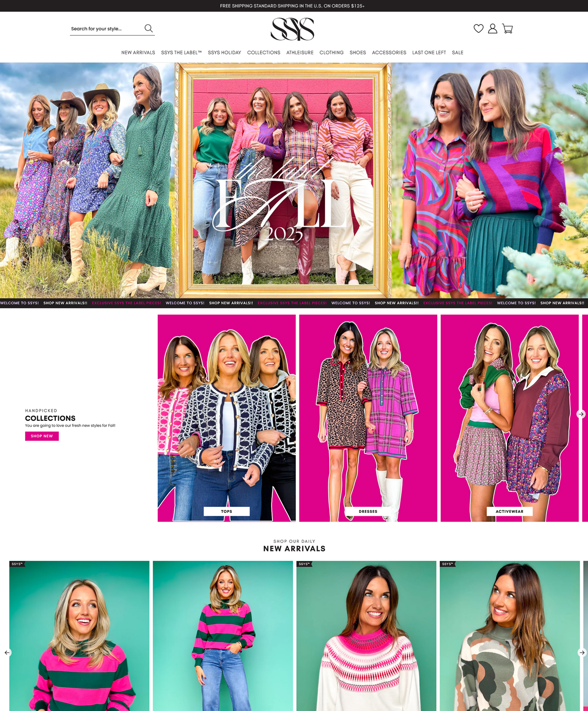Advance collections carousel with right arrow
Screen dimensions: 588x711
[x=581, y=414]
